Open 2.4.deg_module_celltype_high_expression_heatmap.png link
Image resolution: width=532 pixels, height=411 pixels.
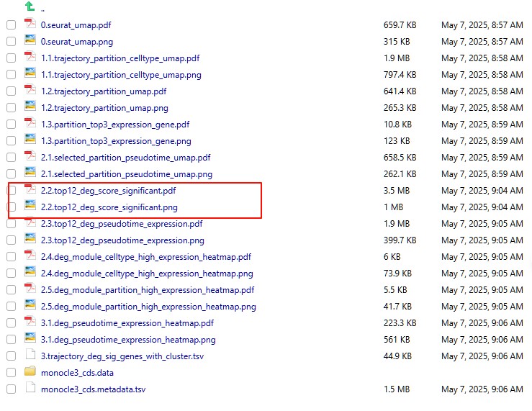pos(147,274)
